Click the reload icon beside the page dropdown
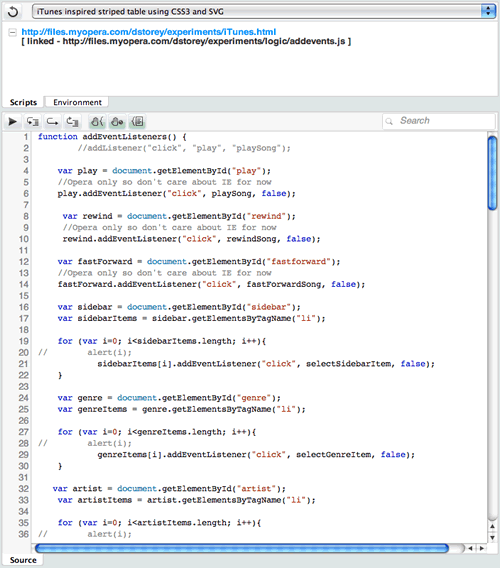Screen dimensions: 500x568 point(13,12)
